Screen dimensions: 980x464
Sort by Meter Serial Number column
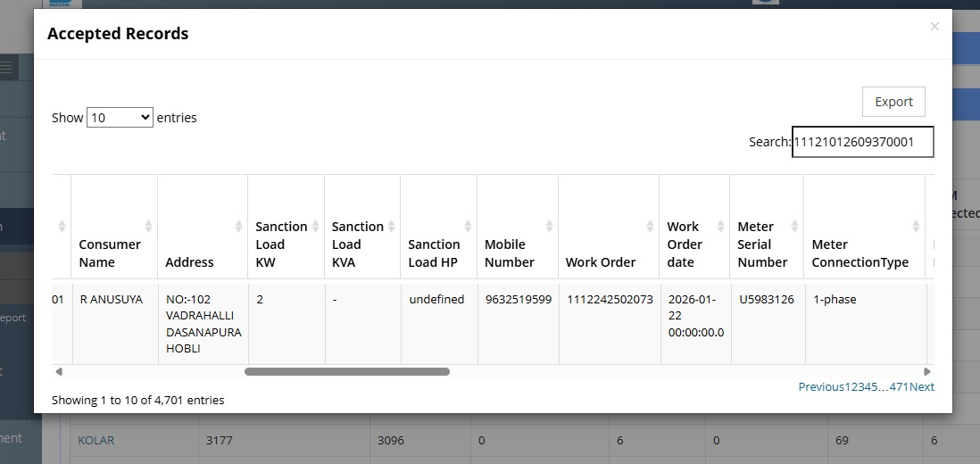767,226
